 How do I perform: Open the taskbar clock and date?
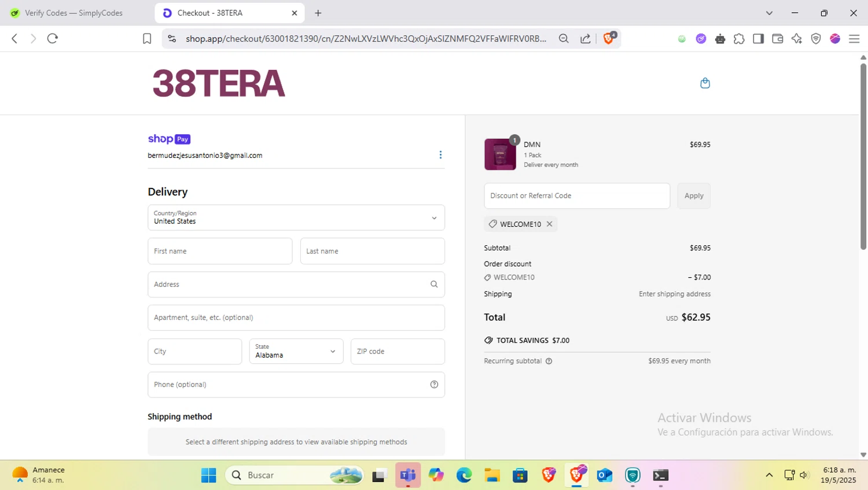click(838, 475)
